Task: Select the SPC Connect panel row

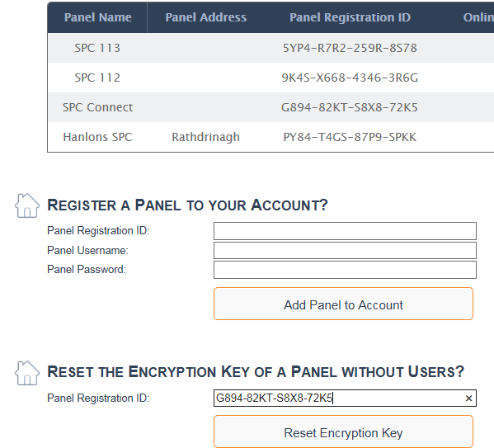Action: click(x=271, y=107)
